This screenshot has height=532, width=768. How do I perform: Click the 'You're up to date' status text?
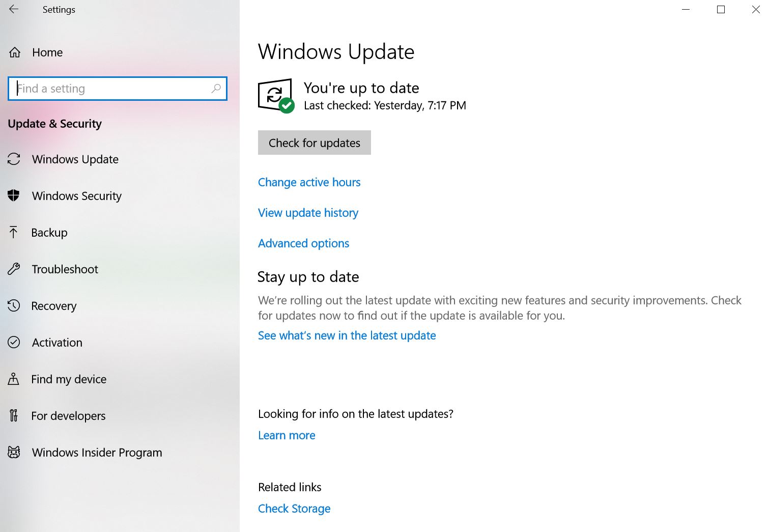[361, 88]
